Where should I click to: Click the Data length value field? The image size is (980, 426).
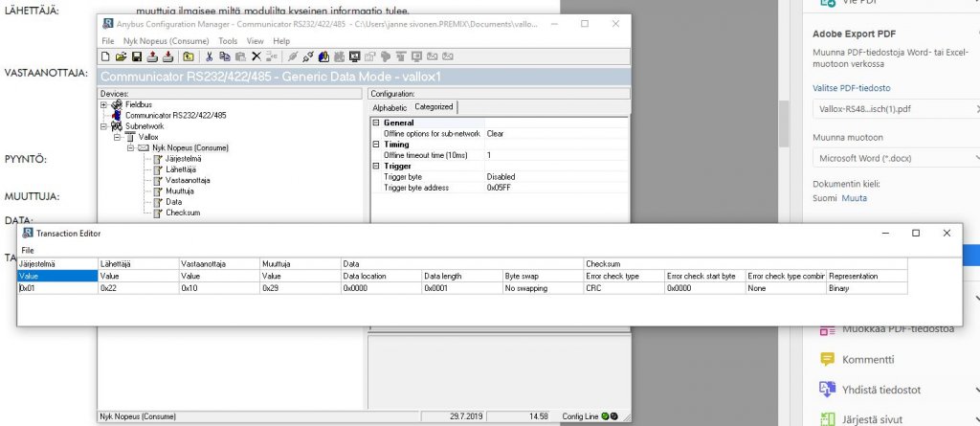click(460, 288)
